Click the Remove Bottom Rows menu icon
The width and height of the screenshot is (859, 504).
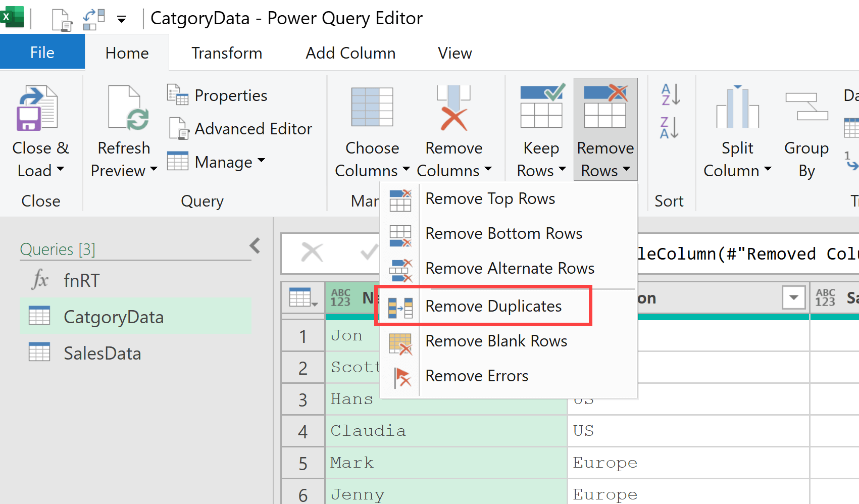pos(400,235)
